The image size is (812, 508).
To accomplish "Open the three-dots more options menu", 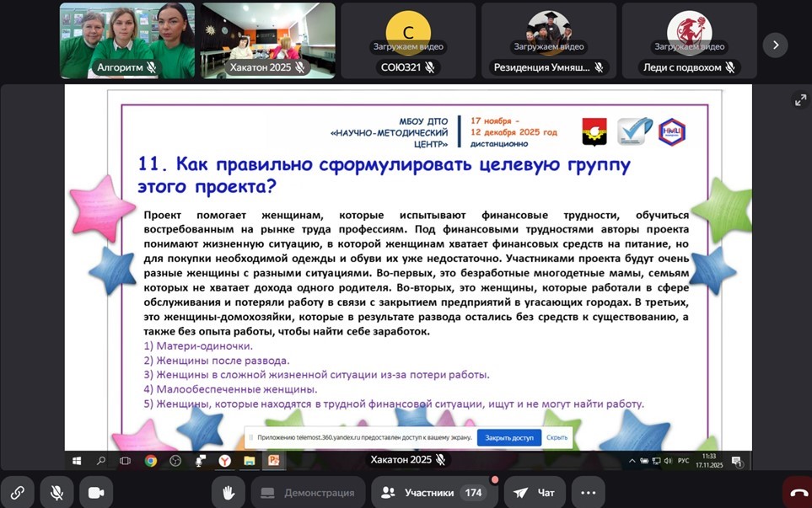I will click(x=588, y=493).
